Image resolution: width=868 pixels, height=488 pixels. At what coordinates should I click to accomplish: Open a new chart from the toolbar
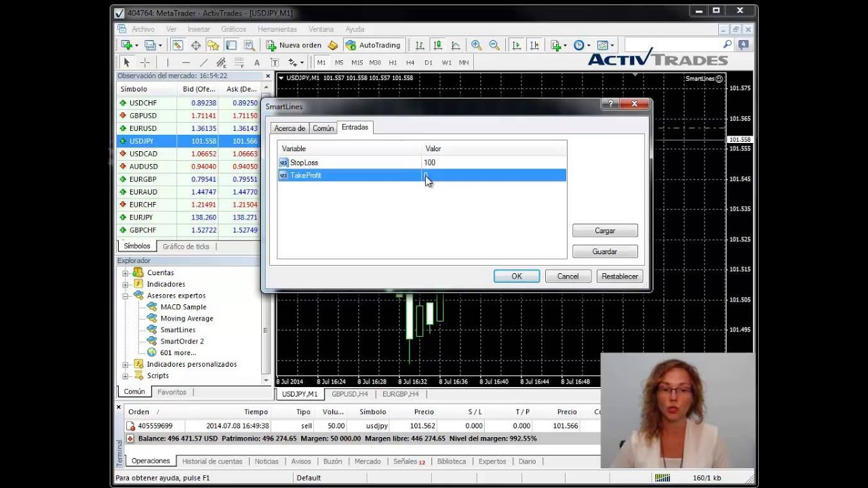[127, 45]
